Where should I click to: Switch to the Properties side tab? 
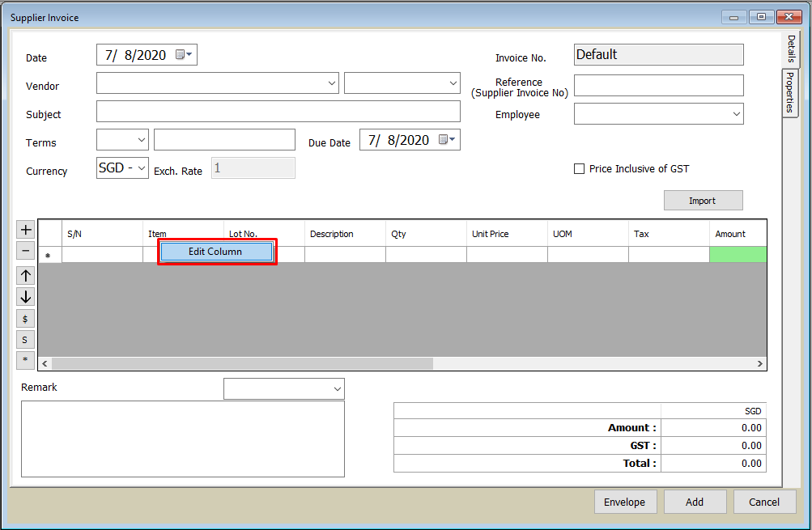790,93
